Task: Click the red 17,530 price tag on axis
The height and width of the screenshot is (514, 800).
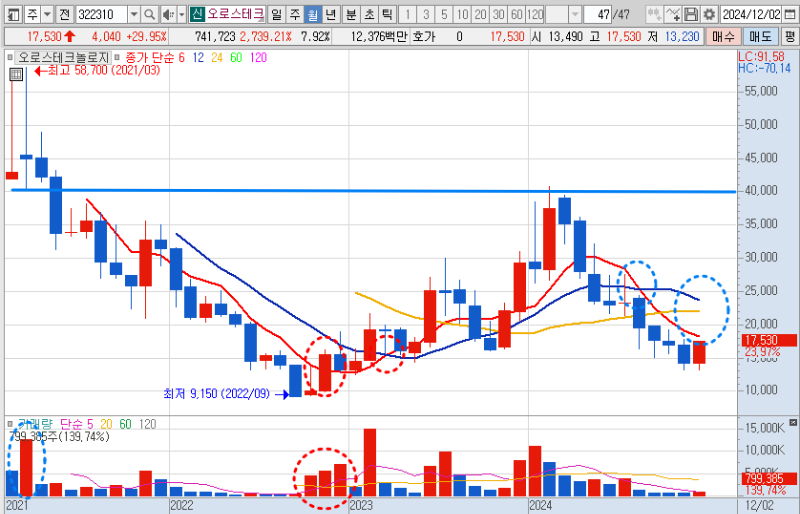Action: click(x=767, y=340)
